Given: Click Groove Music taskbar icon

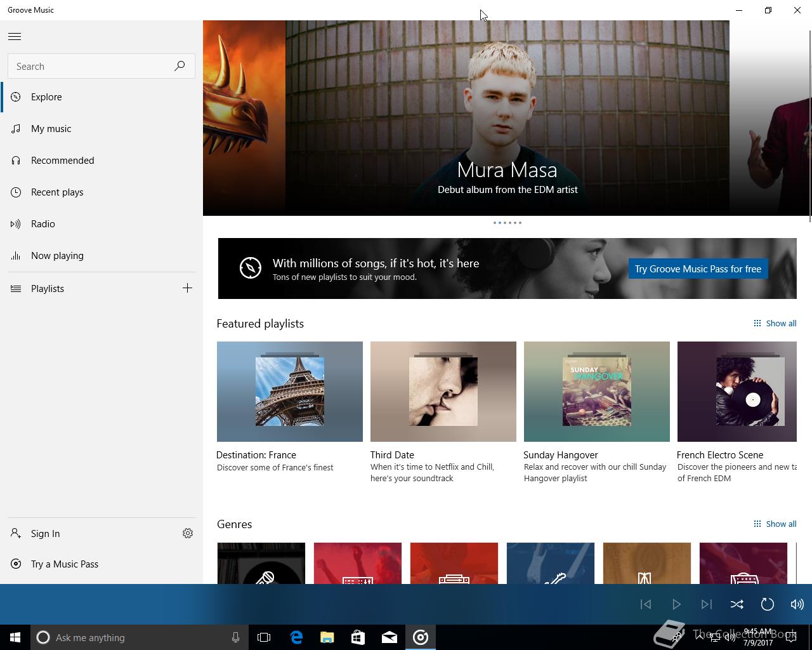Looking at the screenshot, I should pyautogui.click(x=421, y=637).
